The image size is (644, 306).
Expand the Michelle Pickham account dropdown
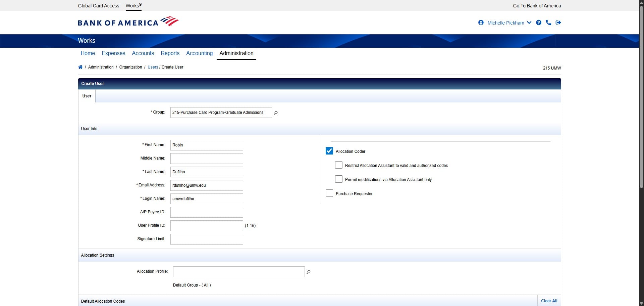(x=529, y=23)
